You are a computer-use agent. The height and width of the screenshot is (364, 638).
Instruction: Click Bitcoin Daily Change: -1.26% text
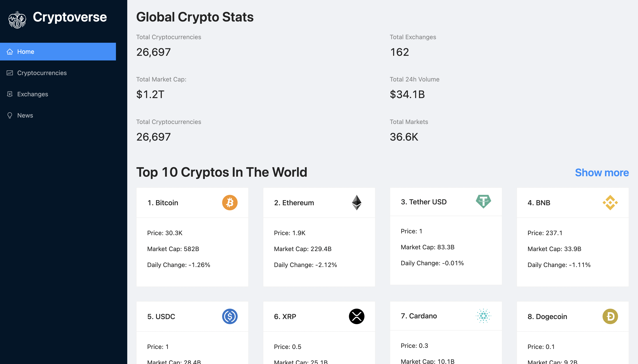tap(178, 265)
